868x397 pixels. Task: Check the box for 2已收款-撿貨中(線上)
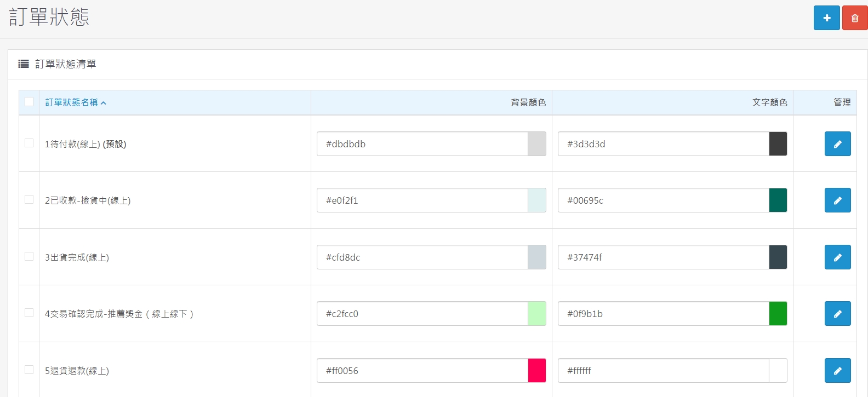(29, 199)
